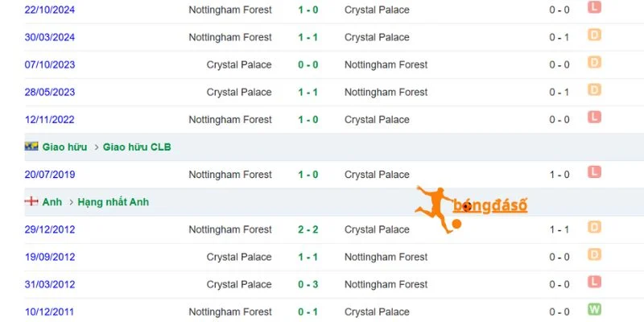Image resolution: width=644 pixels, height=322 pixels.
Task: Select the Giao hữu category link
Action: click(64, 147)
